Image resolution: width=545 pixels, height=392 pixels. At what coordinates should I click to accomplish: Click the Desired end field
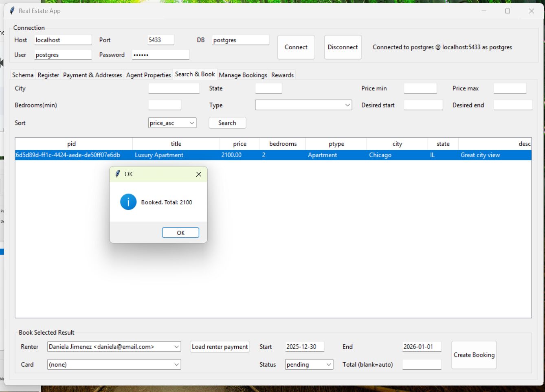tap(513, 105)
